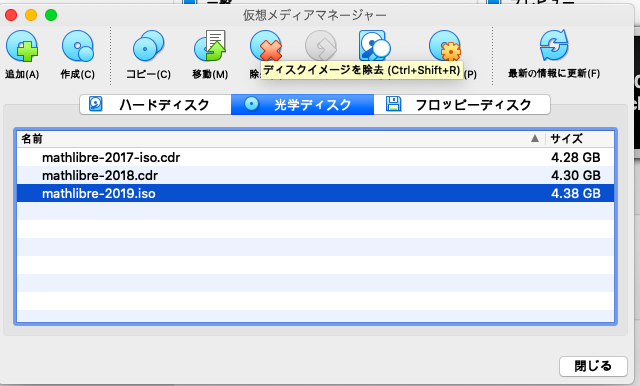Select mathlibre-2018.cdr row
This screenshot has width=640, height=386.
pyautogui.click(x=315, y=175)
